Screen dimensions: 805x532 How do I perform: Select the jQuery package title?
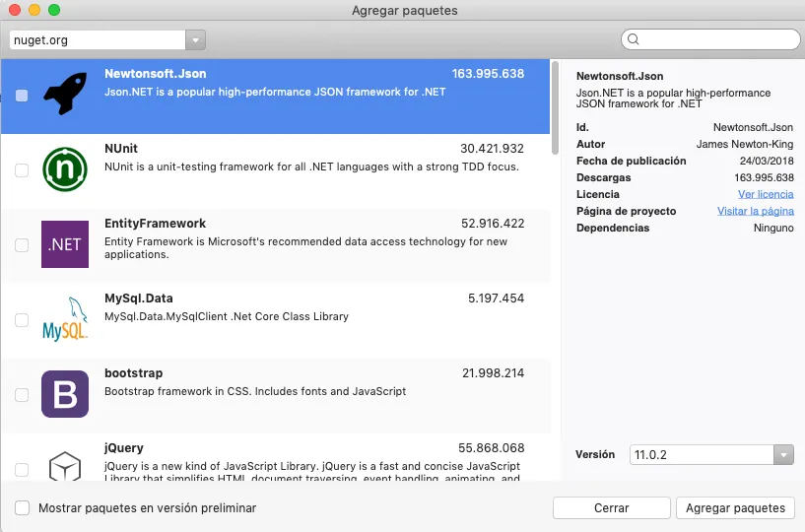click(124, 448)
